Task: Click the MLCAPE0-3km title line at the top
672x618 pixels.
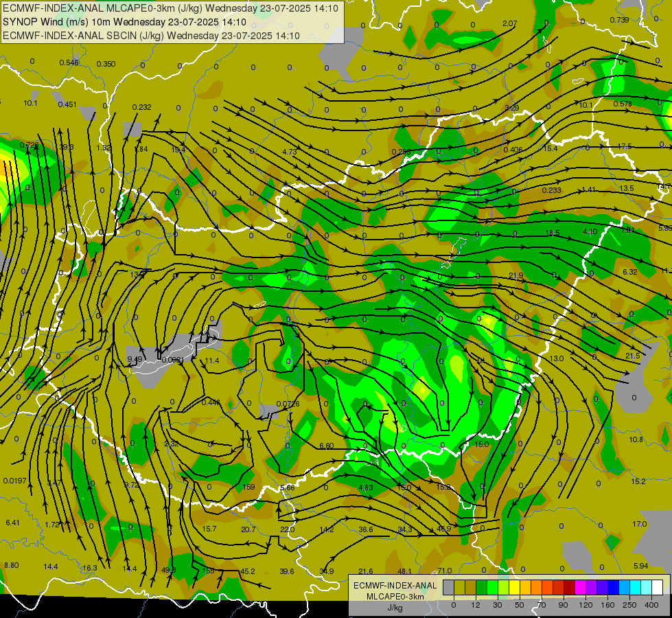Action: 170,8
